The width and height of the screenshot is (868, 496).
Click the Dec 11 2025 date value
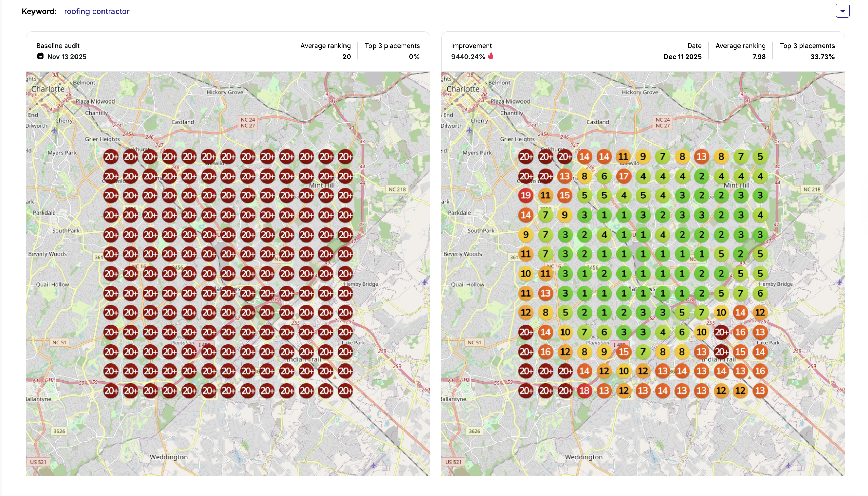(x=682, y=57)
